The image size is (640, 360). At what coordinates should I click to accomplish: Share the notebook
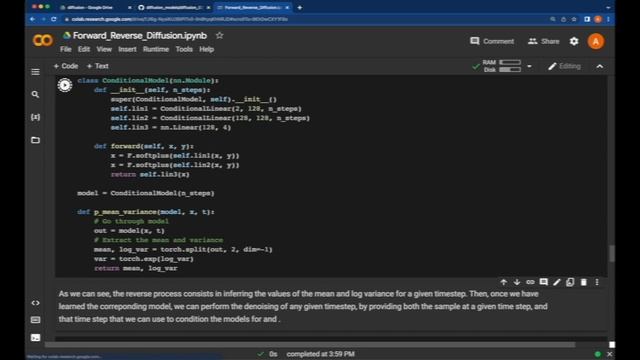tap(544, 41)
